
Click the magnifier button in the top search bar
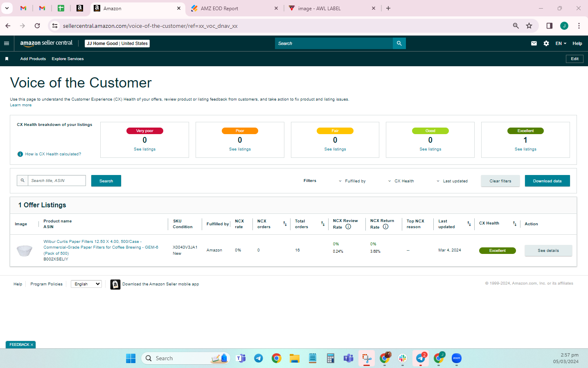point(399,43)
